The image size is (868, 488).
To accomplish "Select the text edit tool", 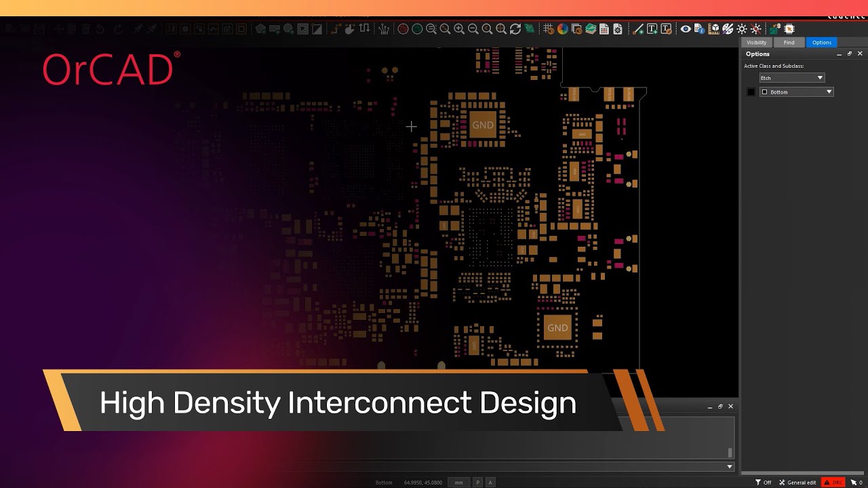I will pos(666,29).
